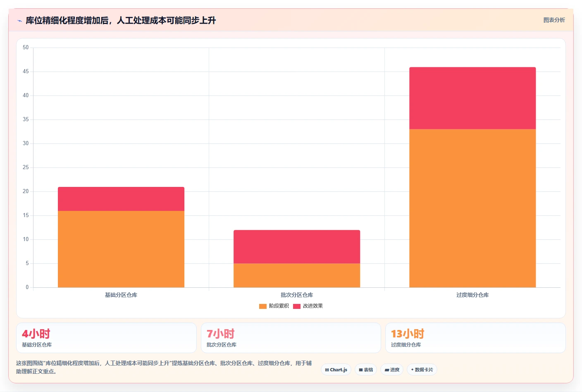Click the 过度细分仓库 x-axis label

(472, 295)
